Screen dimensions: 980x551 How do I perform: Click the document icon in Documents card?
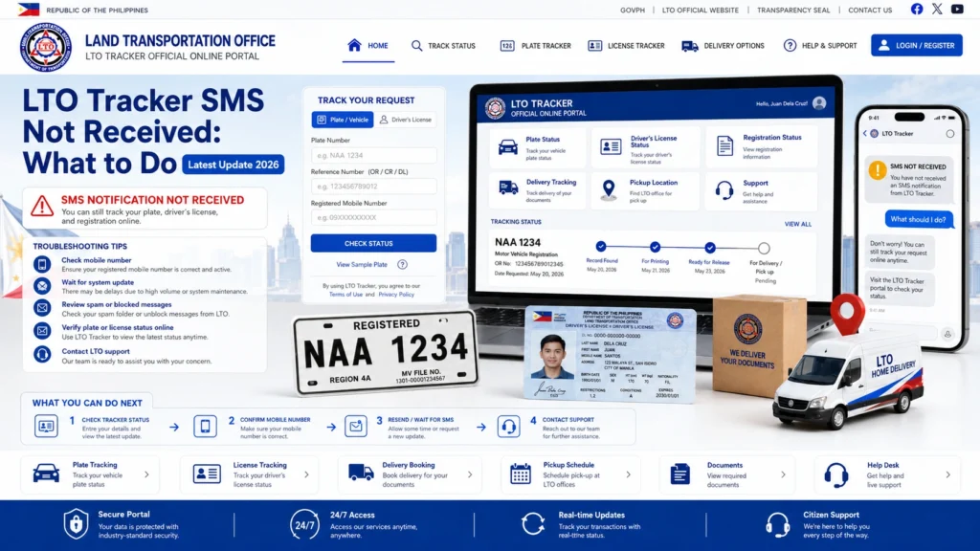(680, 474)
